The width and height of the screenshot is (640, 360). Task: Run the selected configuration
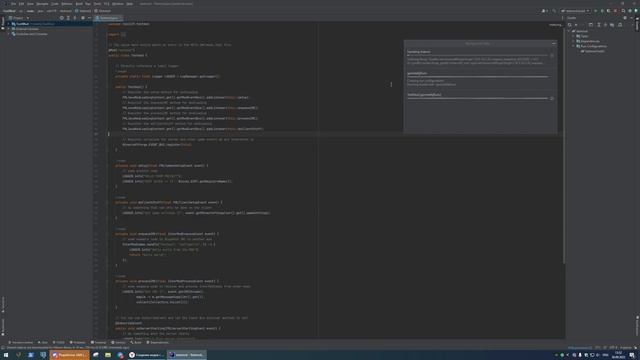click(x=596, y=11)
